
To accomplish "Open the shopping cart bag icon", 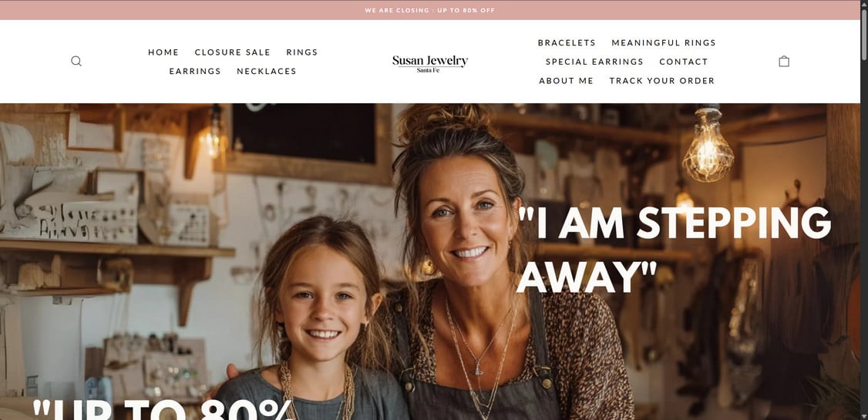I will tap(784, 62).
